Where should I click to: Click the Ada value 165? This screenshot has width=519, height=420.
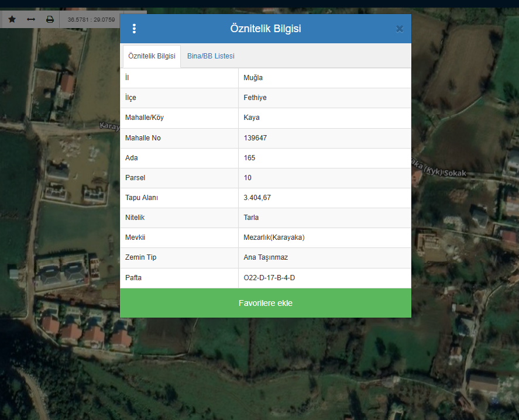click(250, 158)
